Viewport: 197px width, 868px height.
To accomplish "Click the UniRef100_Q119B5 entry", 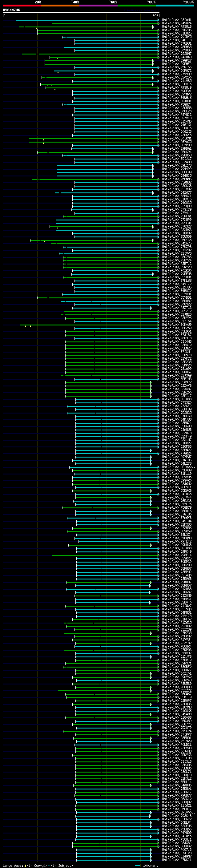I will [x=176, y=81].
